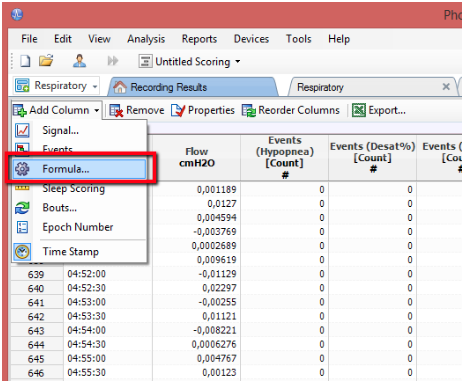466x383 pixels.
Task: Select Sleep Scoring from Add Column menu
Action: [x=79, y=189]
